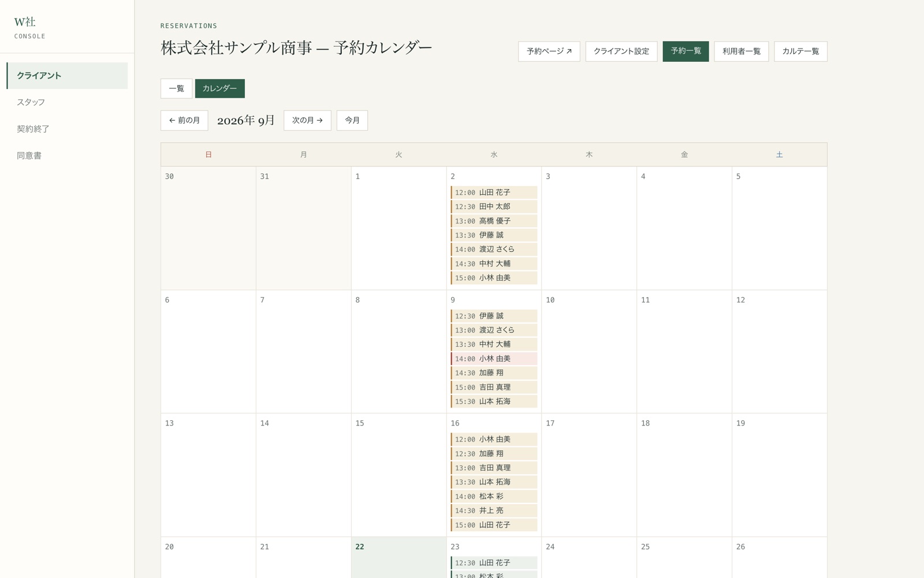Switch to the カレンダー view
Image resolution: width=924 pixels, height=578 pixels.
point(219,88)
